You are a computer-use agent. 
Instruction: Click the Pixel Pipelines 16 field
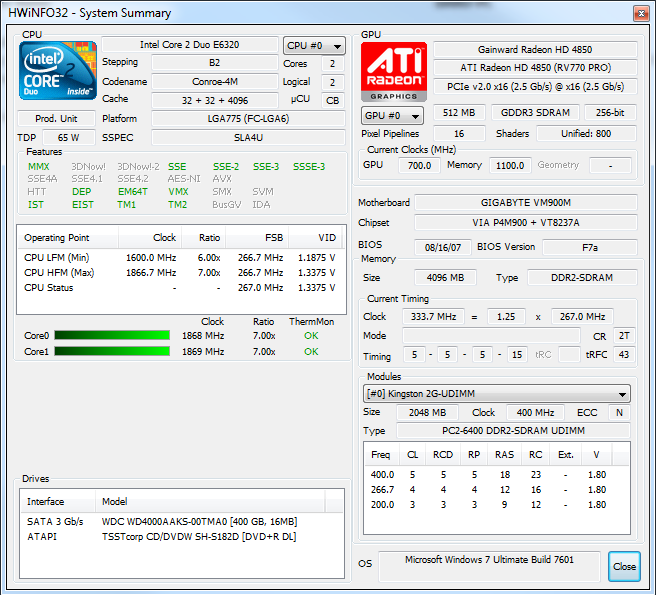459,133
